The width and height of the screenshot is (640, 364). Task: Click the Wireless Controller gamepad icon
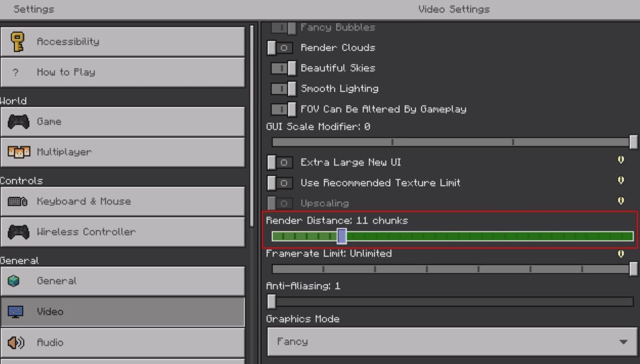pyautogui.click(x=18, y=232)
